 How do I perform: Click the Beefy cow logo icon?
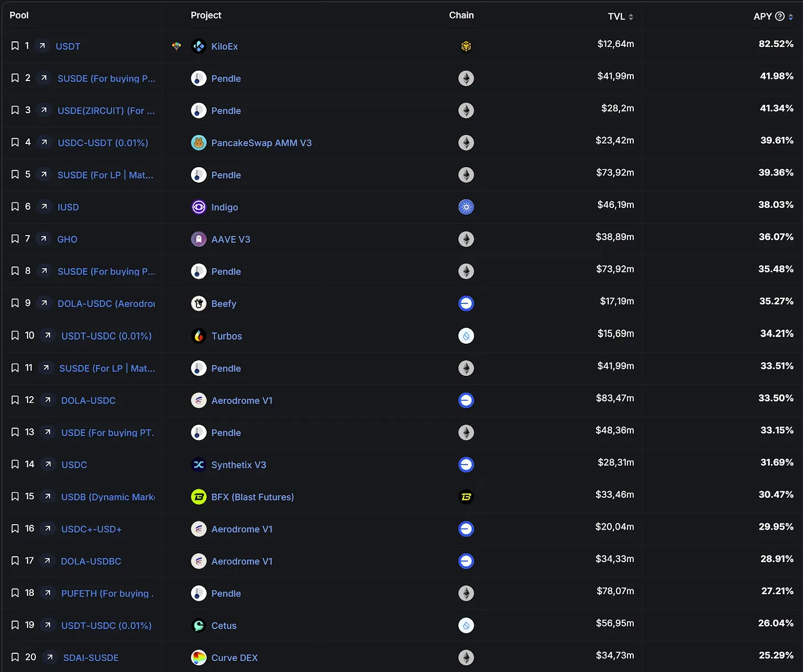click(x=199, y=303)
